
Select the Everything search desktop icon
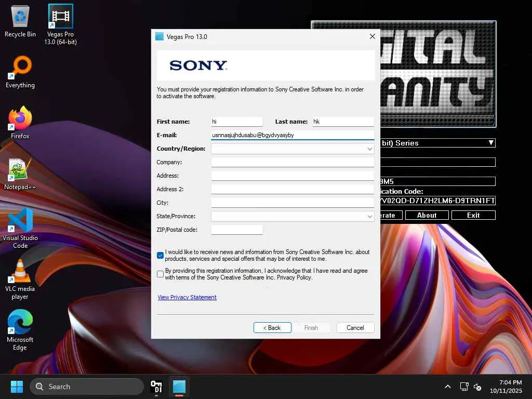click(x=20, y=72)
